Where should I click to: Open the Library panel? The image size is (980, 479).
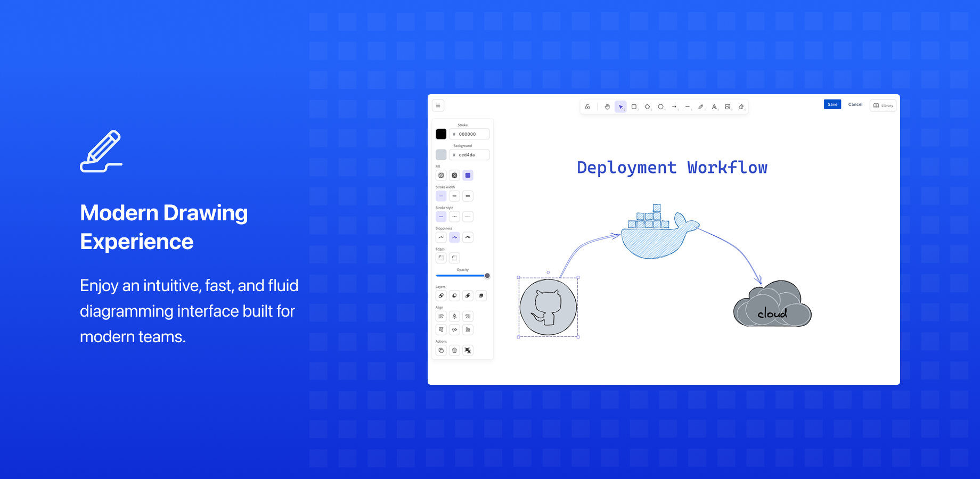[x=883, y=105]
